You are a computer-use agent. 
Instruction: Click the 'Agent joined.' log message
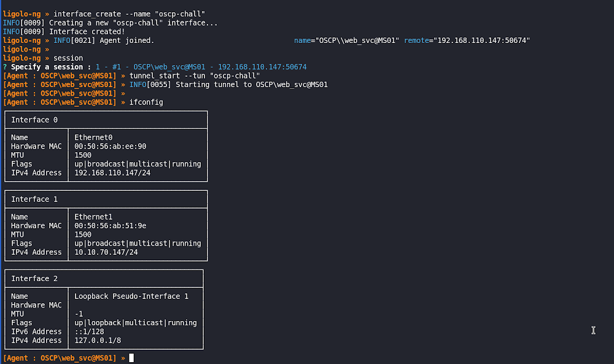point(128,41)
